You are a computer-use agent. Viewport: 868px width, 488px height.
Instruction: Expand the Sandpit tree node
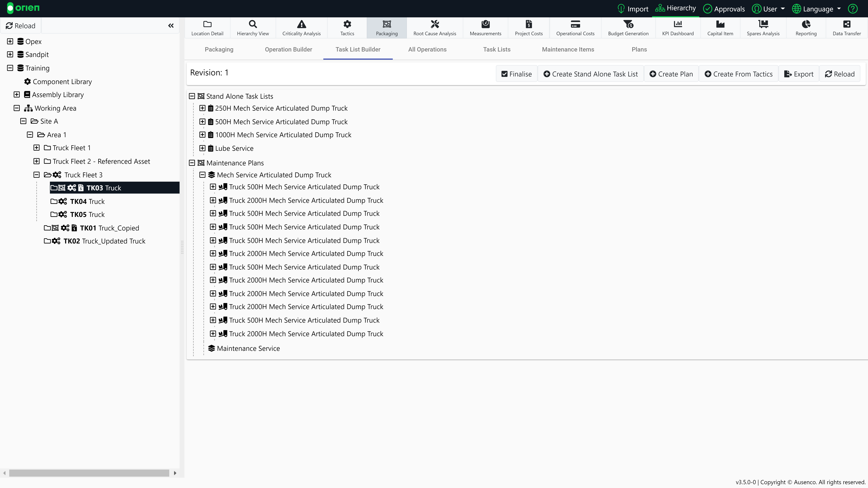10,54
